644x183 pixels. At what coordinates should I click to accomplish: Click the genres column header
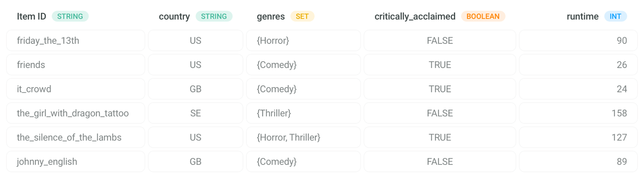tap(271, 16)
